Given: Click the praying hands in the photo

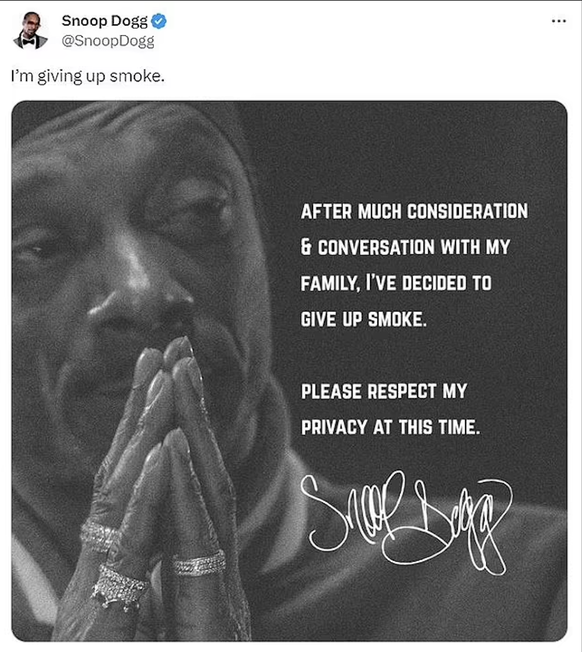Looking at the screenshot, I should [x=166, y=478].
